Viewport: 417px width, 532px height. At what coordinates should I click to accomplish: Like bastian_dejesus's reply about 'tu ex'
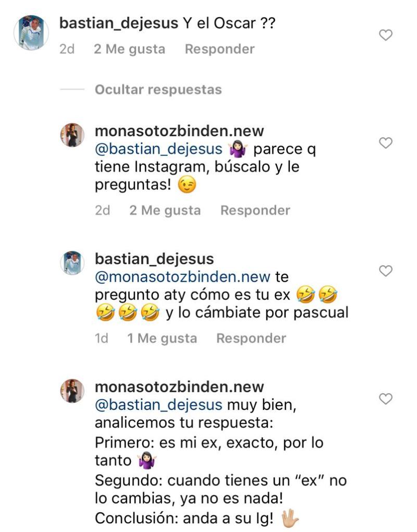point(386,270)
